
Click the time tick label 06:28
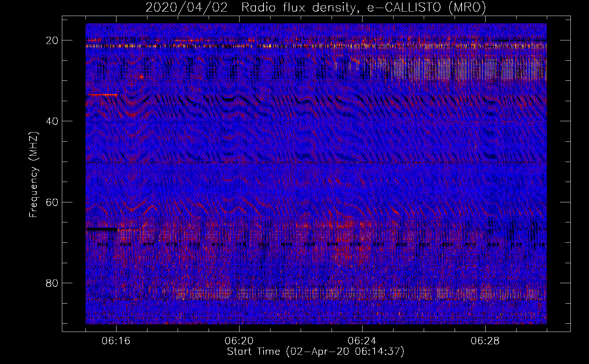pyautogui.click(x=485, y=341)
